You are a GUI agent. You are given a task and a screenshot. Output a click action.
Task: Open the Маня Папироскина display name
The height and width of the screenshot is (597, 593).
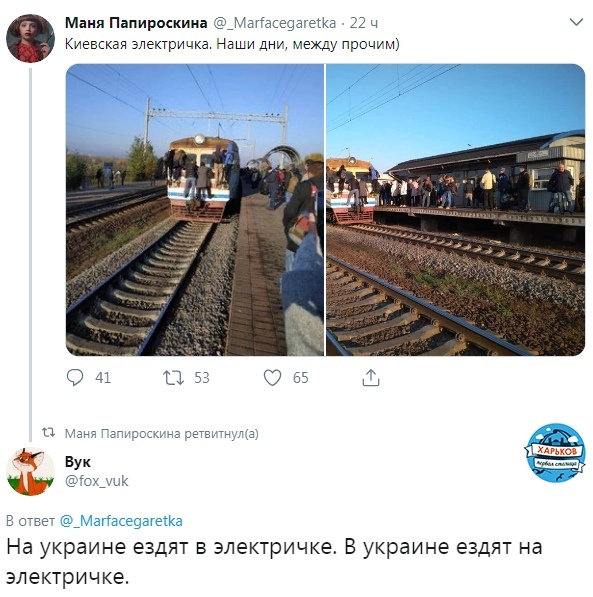click(136, 23)
